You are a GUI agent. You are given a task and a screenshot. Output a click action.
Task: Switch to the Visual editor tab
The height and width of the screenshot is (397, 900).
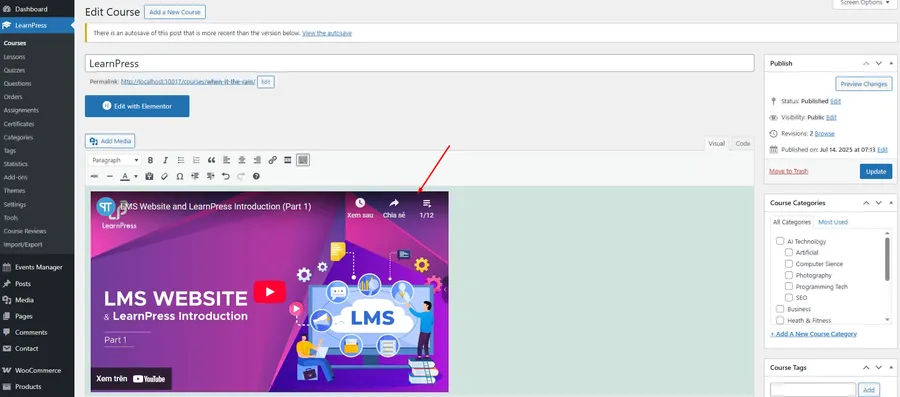coord(716,143)
